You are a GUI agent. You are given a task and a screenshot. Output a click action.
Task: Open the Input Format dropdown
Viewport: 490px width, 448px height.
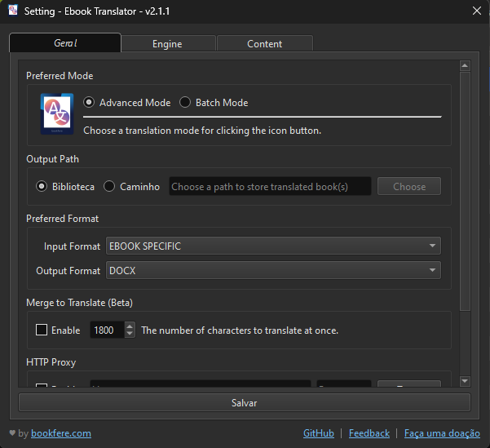point(273,246)
